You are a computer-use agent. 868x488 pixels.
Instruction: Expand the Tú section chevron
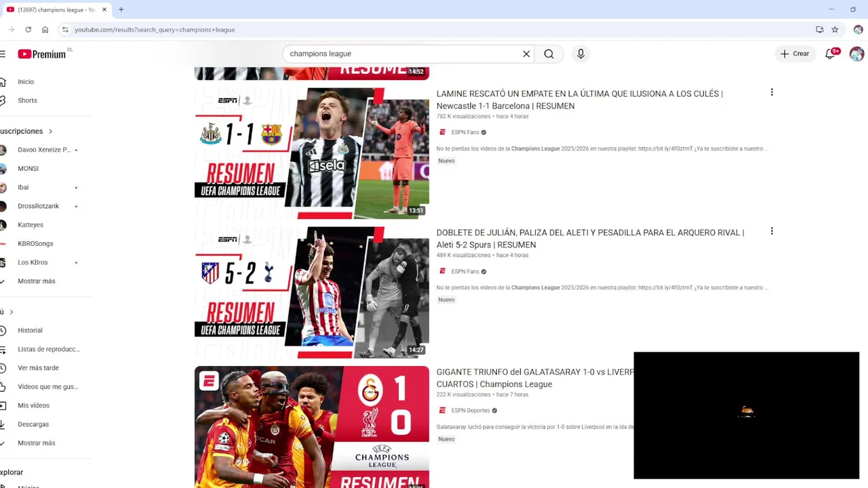click(11, 312)
